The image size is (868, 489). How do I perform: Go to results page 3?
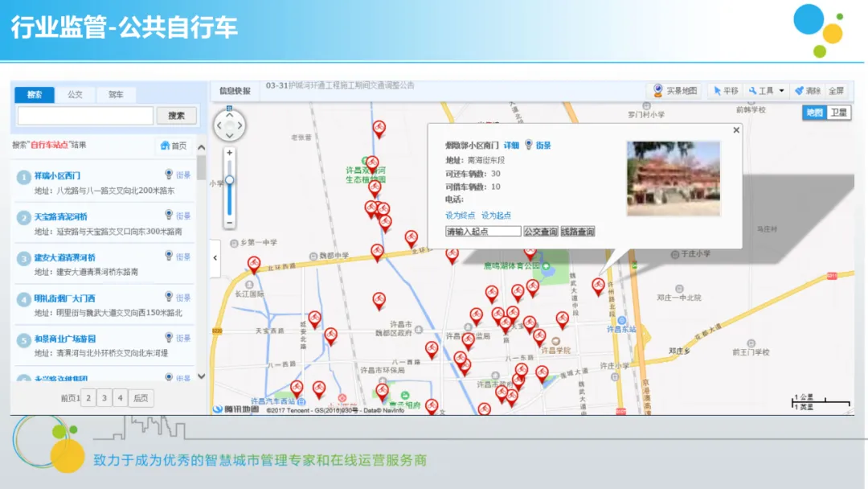pyautogui.click(x=104, y=397)
